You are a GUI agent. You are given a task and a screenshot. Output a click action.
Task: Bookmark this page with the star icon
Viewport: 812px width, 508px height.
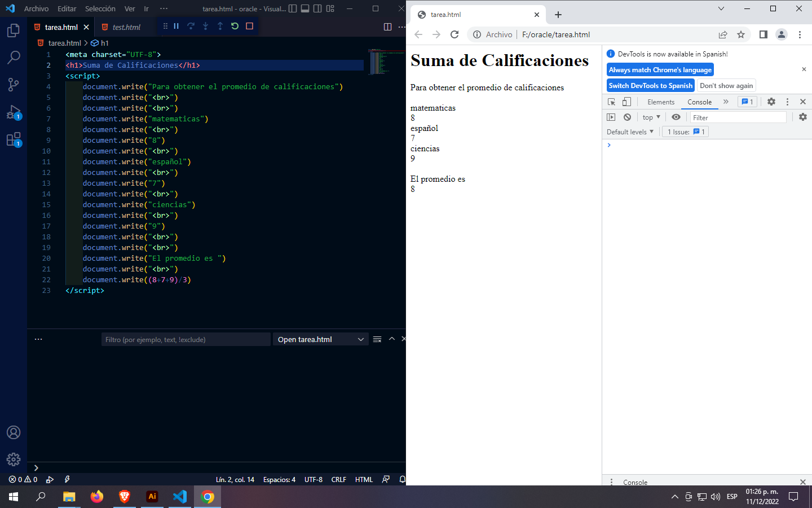741,34
